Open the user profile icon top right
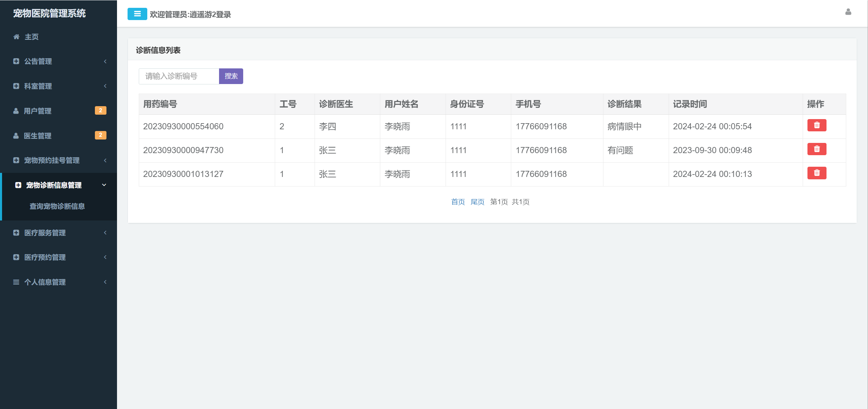868x409 pixels. tap(847, 12)
